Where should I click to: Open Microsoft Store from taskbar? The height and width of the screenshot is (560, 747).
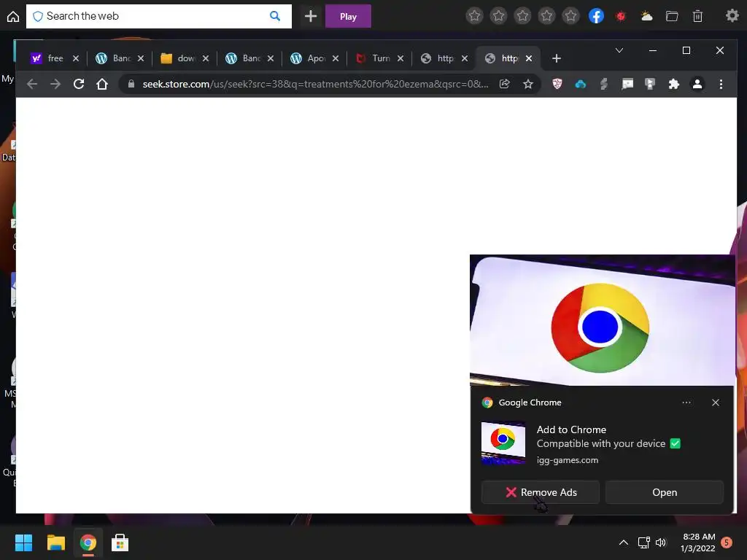(120, 542)
